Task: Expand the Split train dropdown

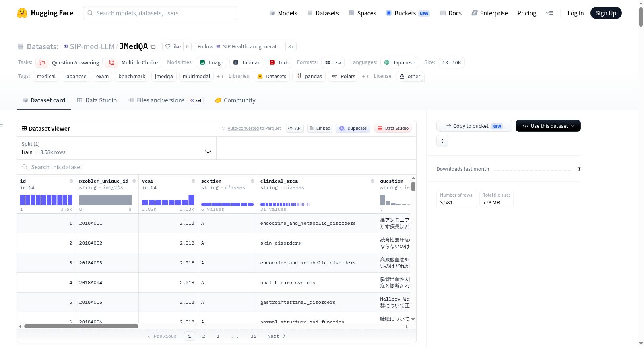Action: (x=116, y=148)
